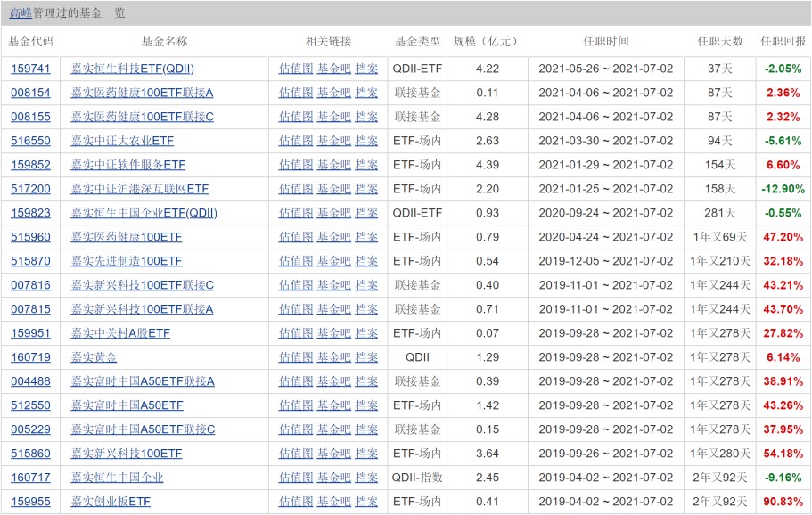Open 嘉实先进制造100ETF fund page
The height and width of the screenshot is (515, 812).
(125, 261)
